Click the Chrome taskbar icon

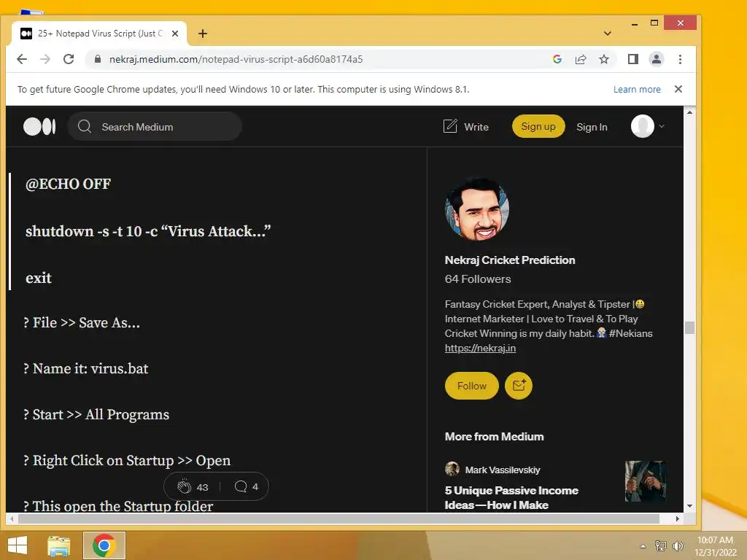pyautogui.click(x=104, y=545)
